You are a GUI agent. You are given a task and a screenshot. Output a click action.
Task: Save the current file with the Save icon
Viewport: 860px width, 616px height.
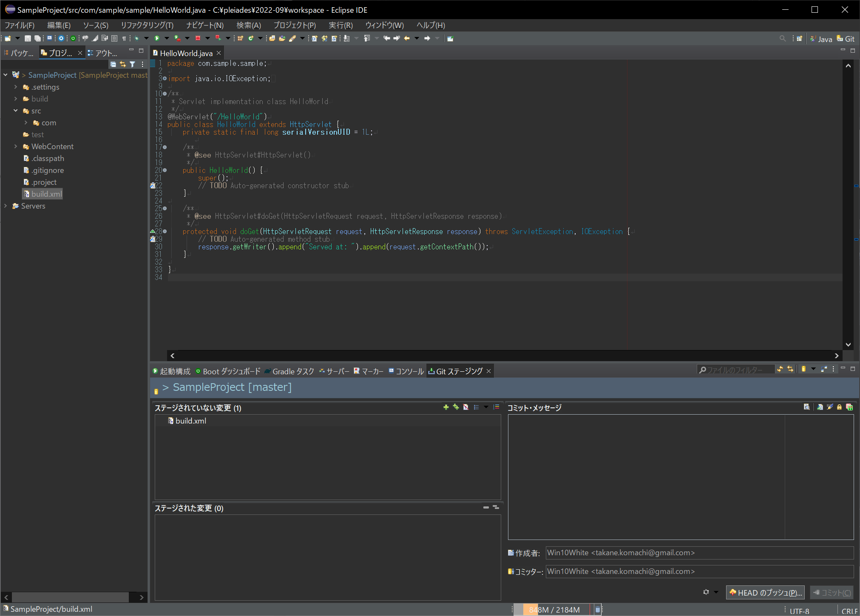click(28, 38)
